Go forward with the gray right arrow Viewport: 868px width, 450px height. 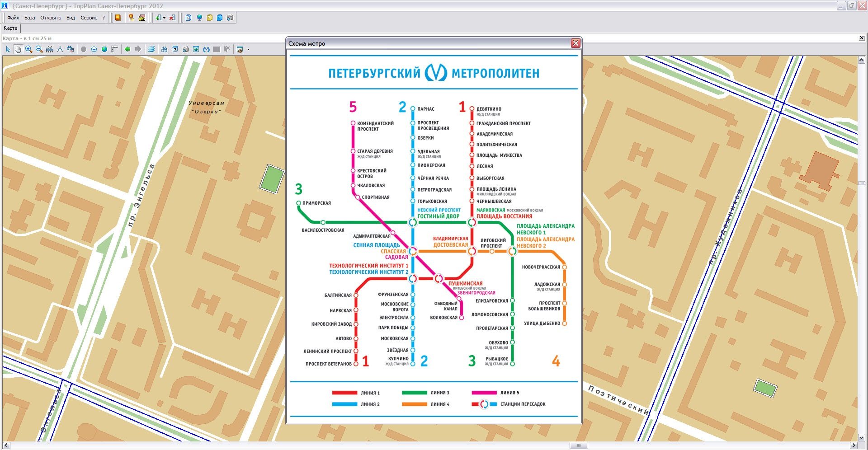pyautogui.click(x=138, y=49)
